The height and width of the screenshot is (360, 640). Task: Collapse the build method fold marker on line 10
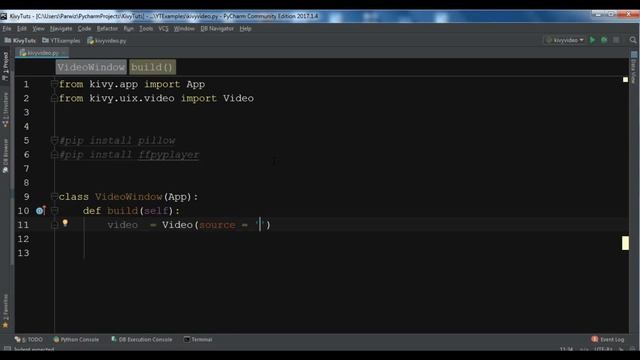coord(54,211)
